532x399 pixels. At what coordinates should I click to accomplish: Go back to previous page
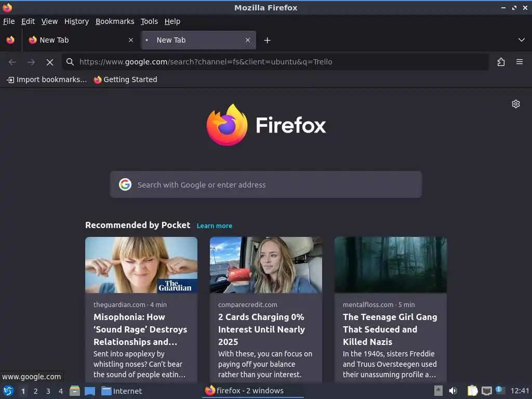12,62
